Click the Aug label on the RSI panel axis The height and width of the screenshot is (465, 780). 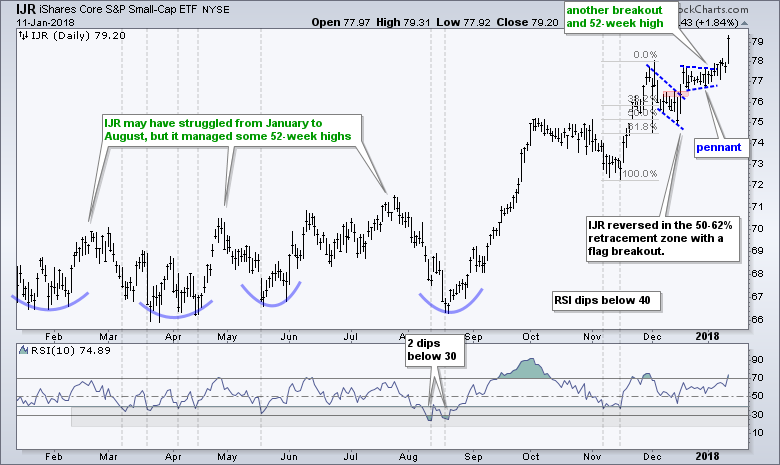pos(408,457)
